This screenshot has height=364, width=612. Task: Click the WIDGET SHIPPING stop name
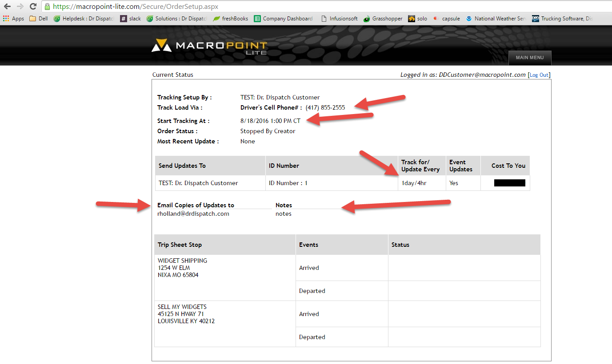[x=182, y=261]
